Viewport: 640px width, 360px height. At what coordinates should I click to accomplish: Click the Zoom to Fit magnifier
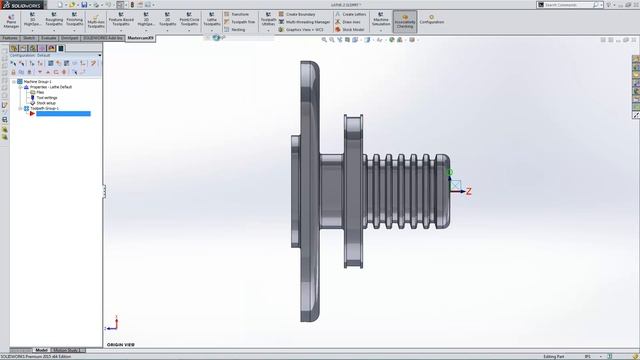[324, 40]
